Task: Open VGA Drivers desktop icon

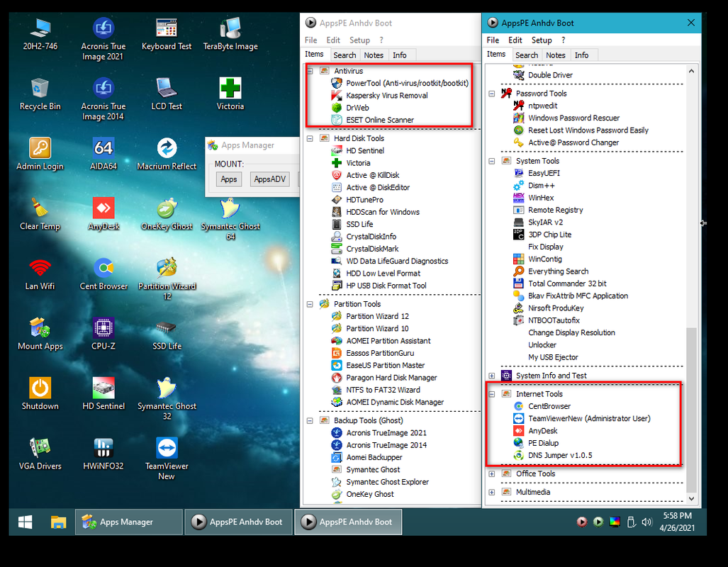Action: tap(40, 454)
